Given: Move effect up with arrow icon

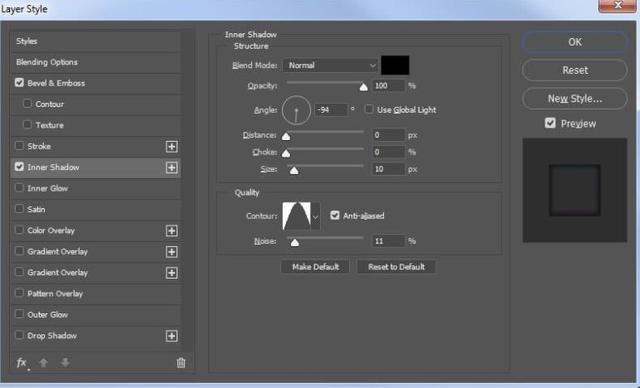Looking at the screenshot, I should [43, 362].
